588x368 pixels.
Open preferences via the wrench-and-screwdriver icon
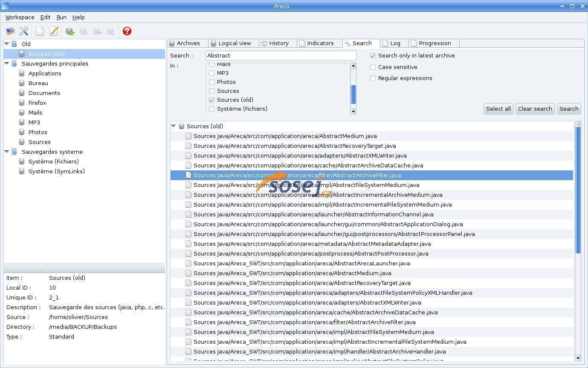pos(24,31)
